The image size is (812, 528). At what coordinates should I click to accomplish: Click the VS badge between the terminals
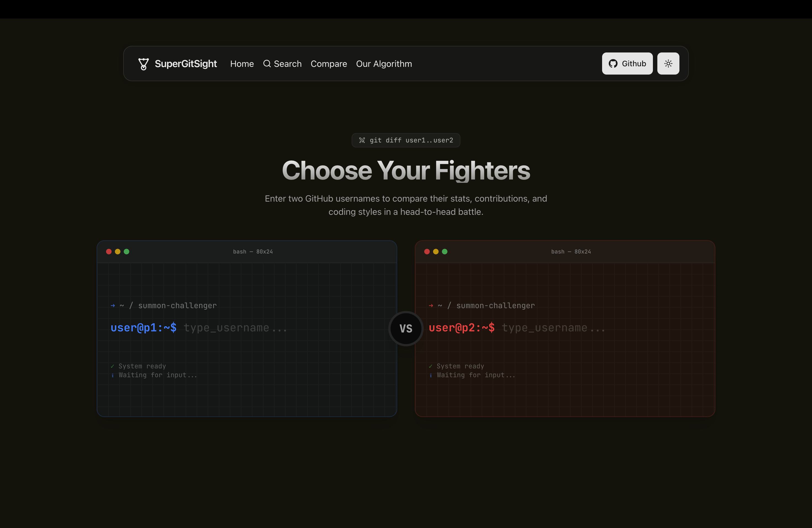405,328
